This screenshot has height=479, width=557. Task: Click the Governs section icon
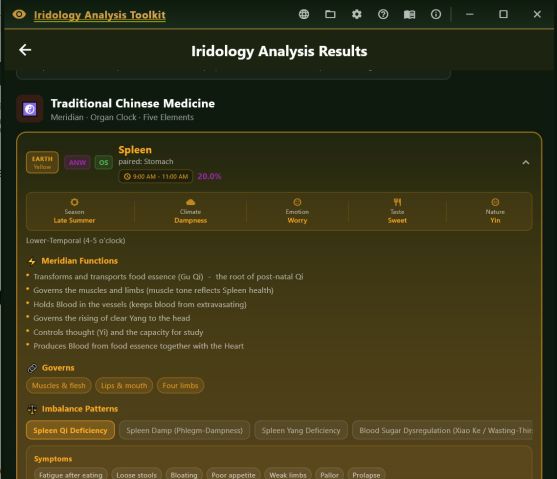[32, 368]
